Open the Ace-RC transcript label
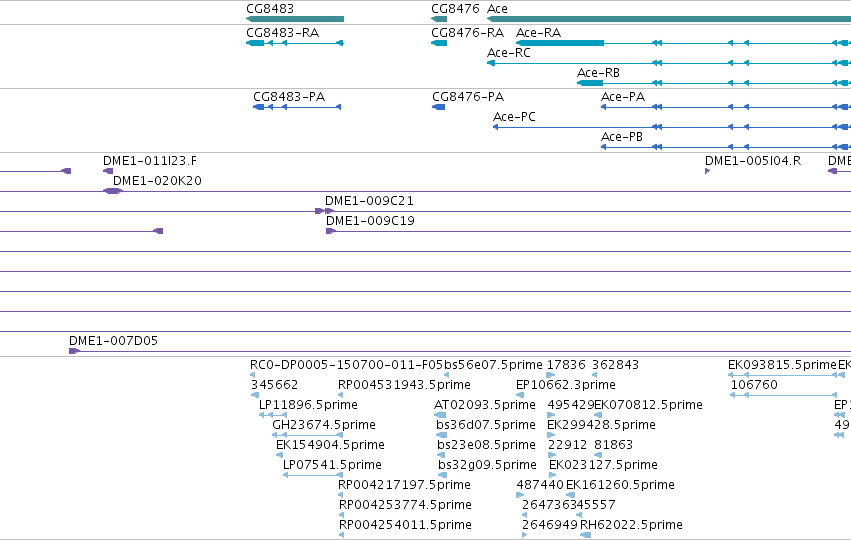The height and width of the screenshot is (540, 851). (509, 53)
